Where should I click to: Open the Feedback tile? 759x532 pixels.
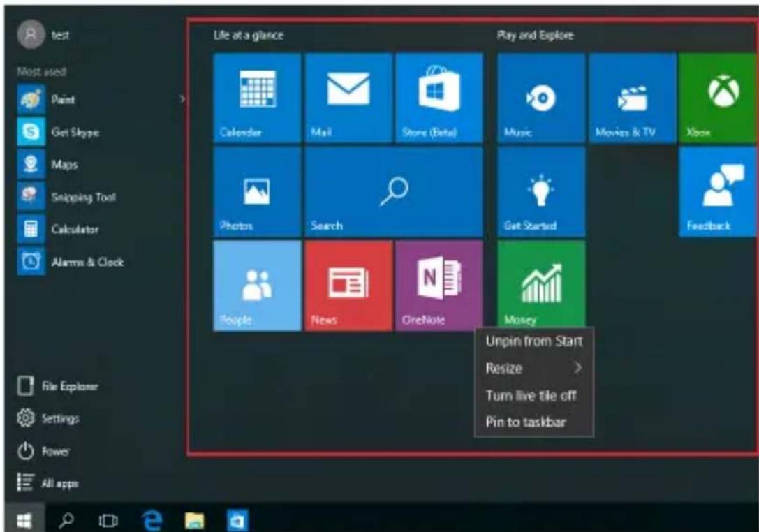tap(719, 192)
